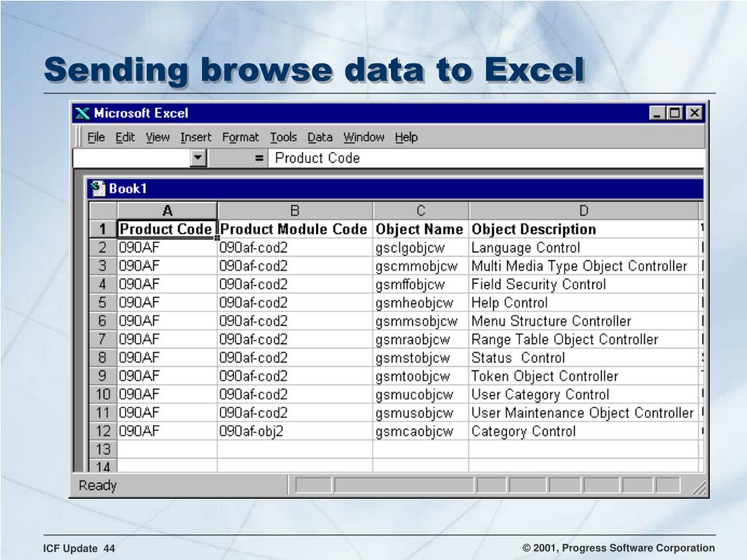This screenshot has height=560, width=747.
Task: Select cell containing gsmucobjcw
Action: pyautogui.click(x=421, y=394)
